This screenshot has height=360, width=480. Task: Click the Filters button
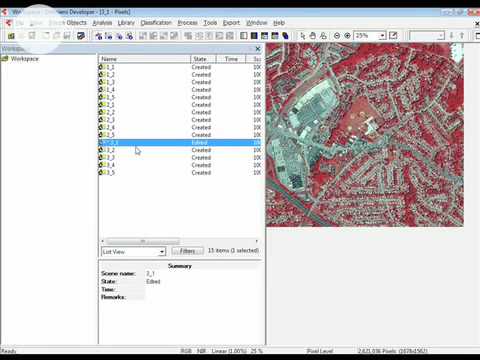(x=187, y=251)
